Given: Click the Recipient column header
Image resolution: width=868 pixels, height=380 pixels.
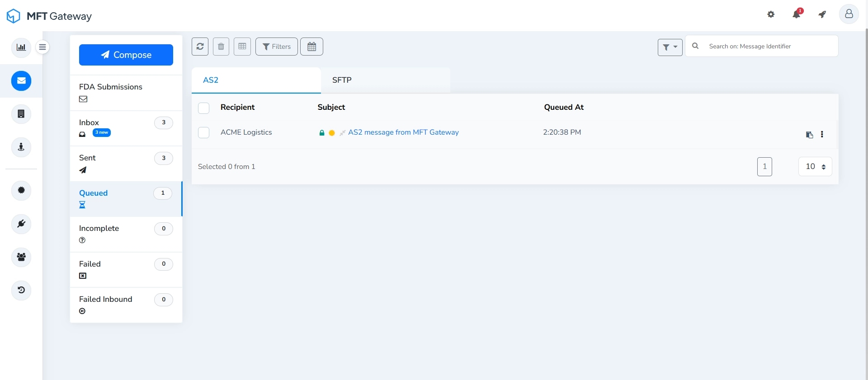Looking at the screenshot, I should [x=237, y=107].
